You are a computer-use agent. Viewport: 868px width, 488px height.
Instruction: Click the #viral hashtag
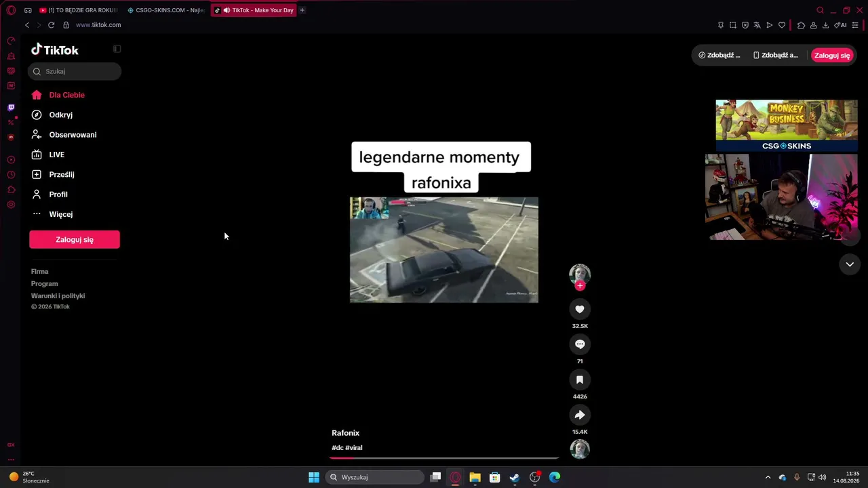pyautogui.click(x=354, y=448)
